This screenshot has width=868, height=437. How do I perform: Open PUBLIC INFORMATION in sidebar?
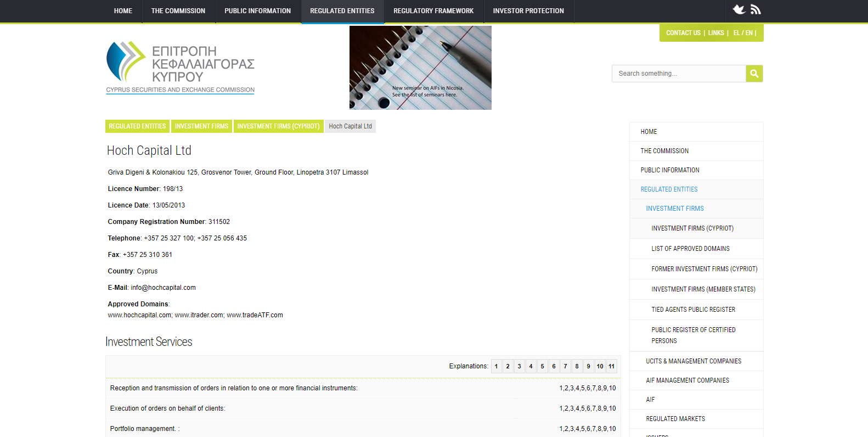click(x=696, y=170)
